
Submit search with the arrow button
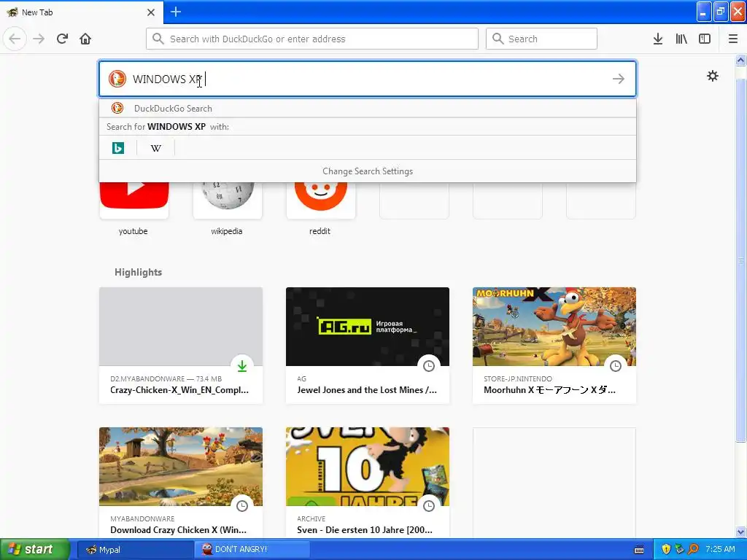click(x=619, y=79)
